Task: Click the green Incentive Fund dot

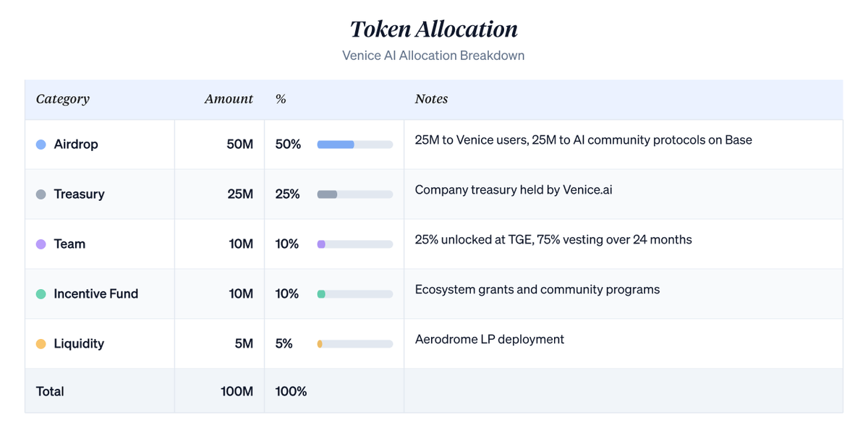Action: click(41, 294)
